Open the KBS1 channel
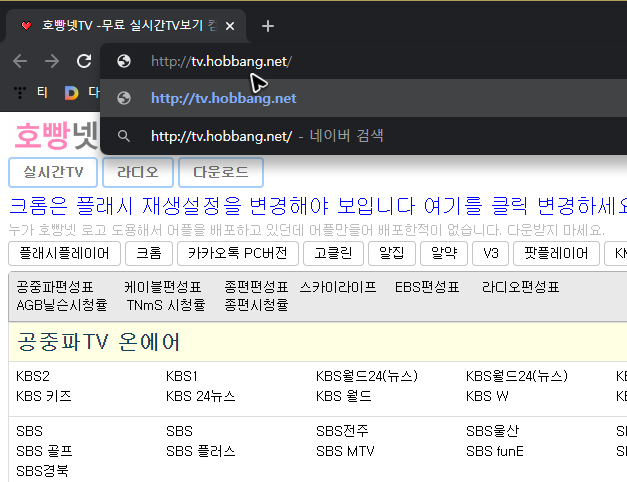Screen dimensions: 627x482 click(x=182, y=376)
